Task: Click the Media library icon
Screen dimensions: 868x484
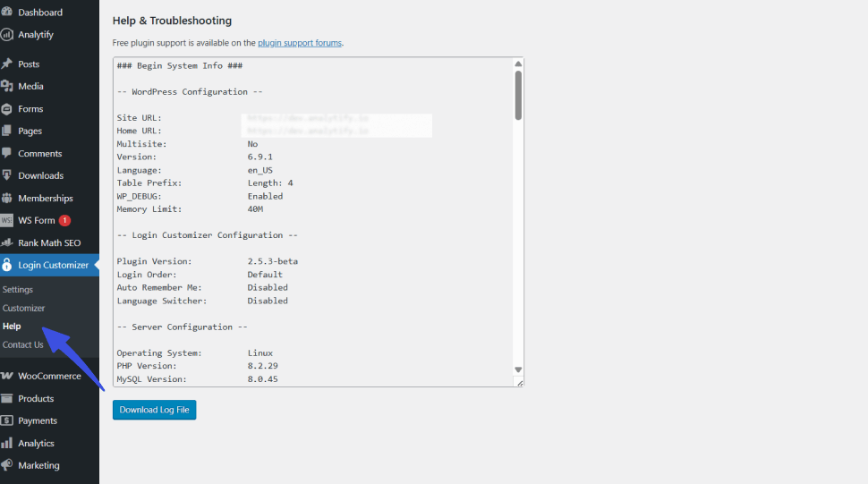Action: tap(6, 86)
